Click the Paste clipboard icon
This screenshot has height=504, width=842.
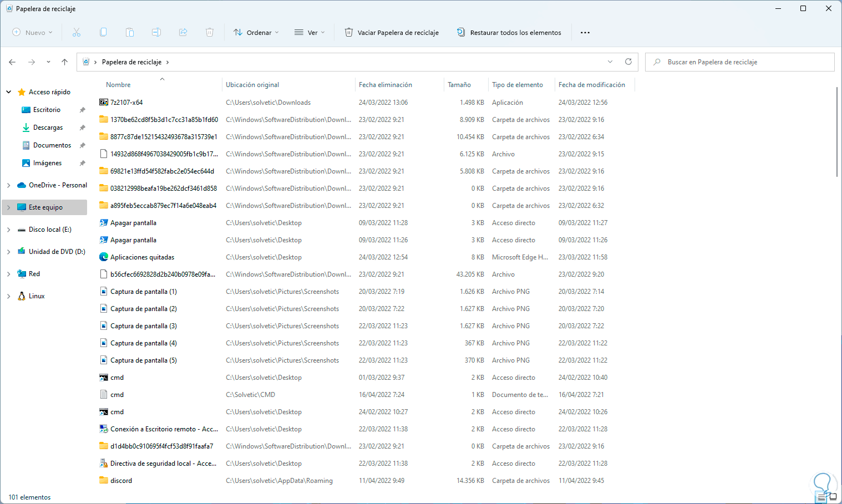(x=130, y=33)
